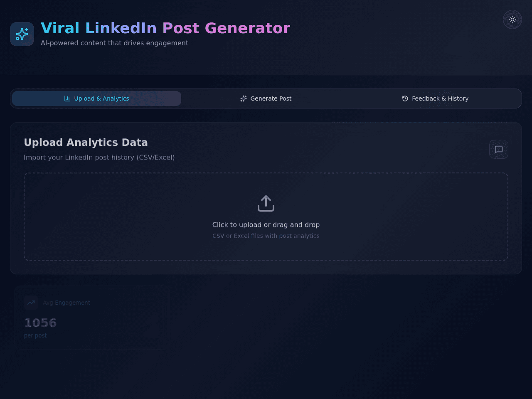
Task: Select the Avg Engagement stat card
Action: [91, 318]
